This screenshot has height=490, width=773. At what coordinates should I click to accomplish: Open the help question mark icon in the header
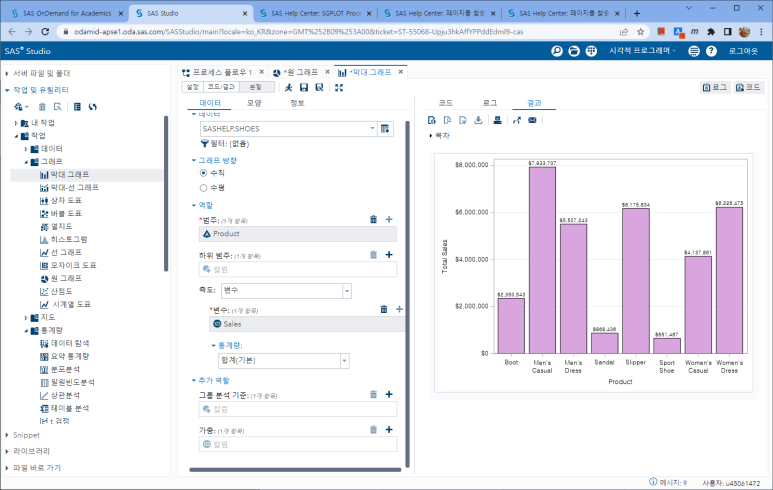click(711, 51)
